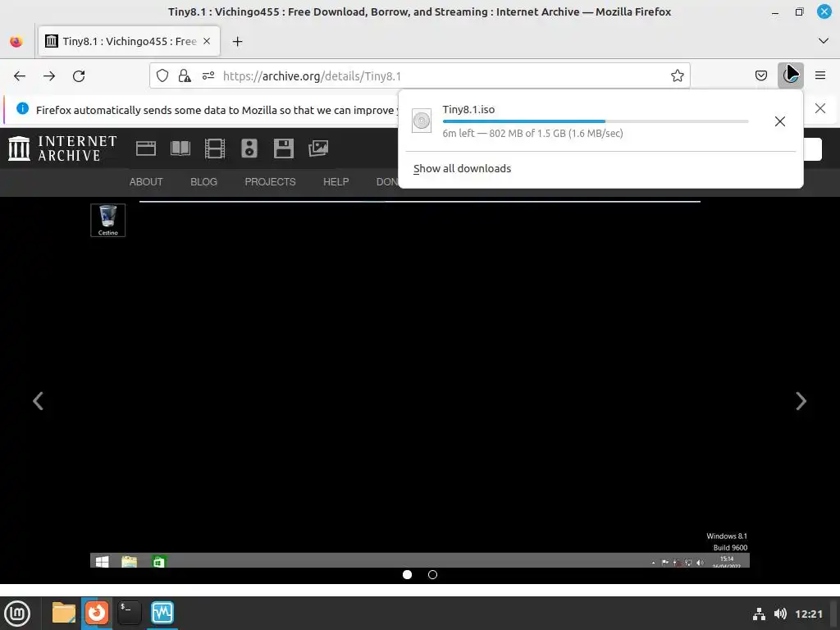The width and height of the screenshot is (840, 630).
Task: Switch to Firefox in the taskbar
Action: click(x=97, y=613)
